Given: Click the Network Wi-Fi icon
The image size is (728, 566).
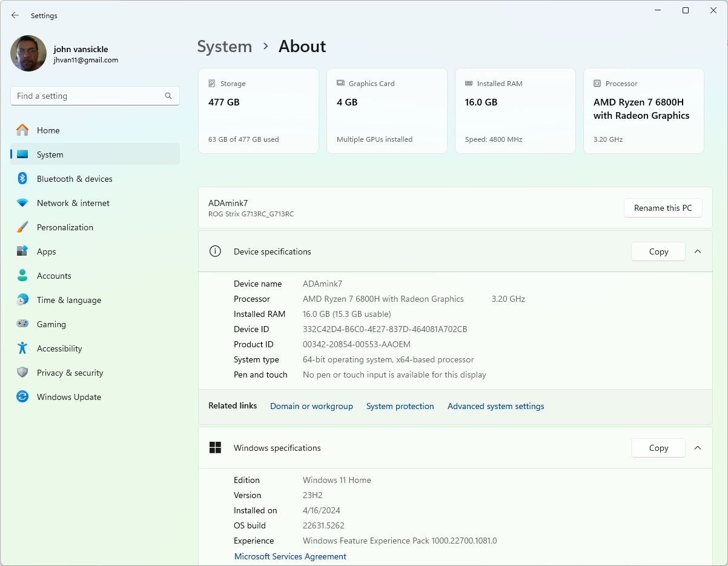Looking at the screenshot, I should click(22, 203).
